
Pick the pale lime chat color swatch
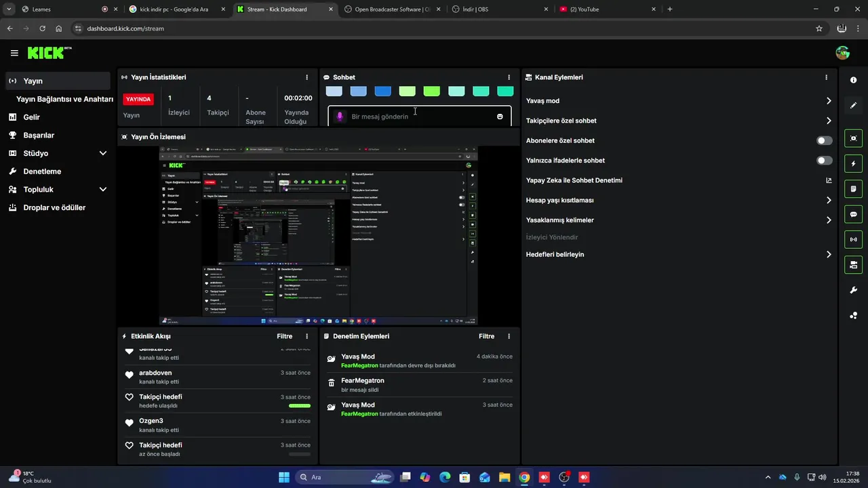407,91
